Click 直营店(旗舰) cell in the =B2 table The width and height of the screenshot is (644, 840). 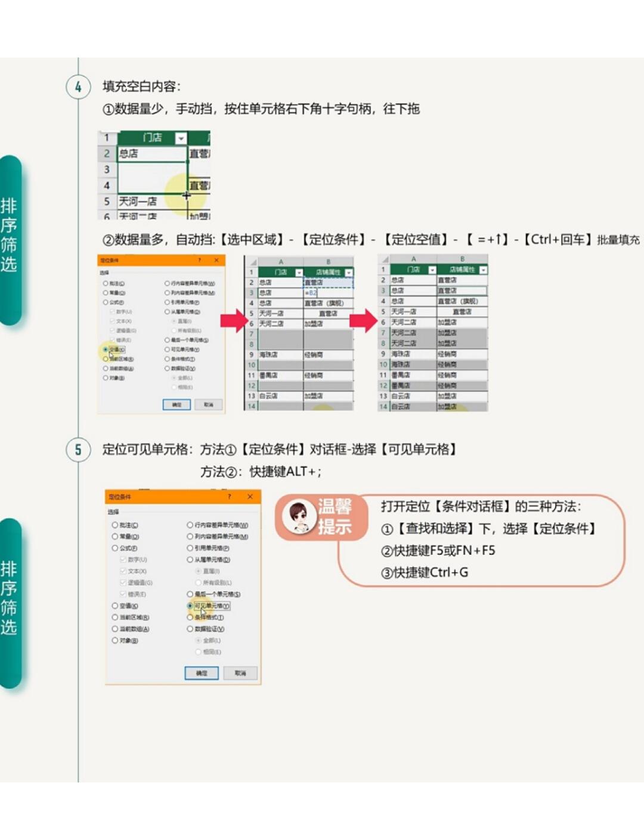click(328, 303)
